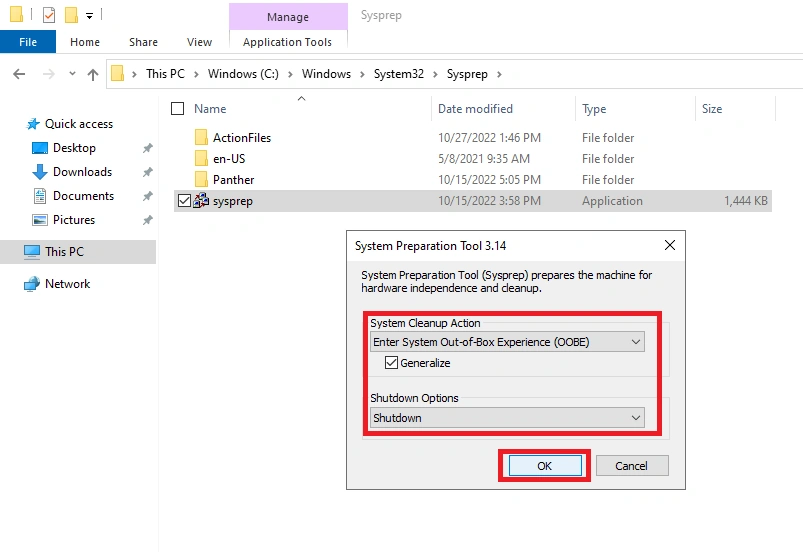Go up one folder level
The image size is (803, 552).
coord(93,75)
